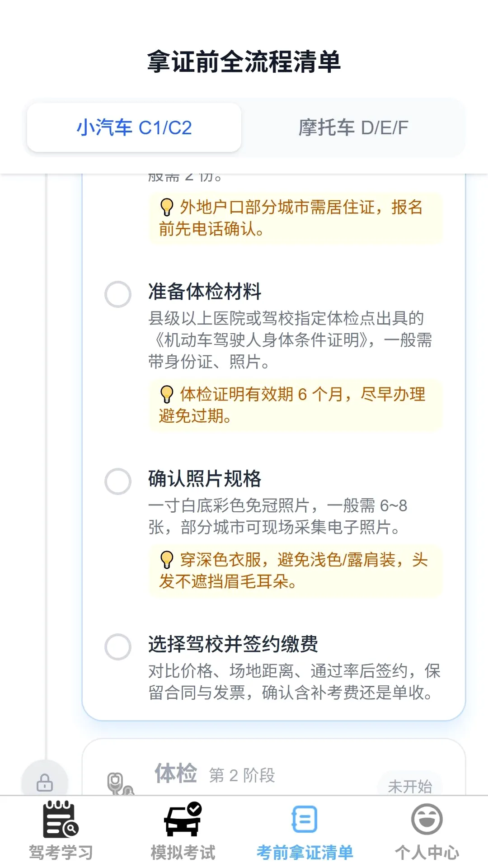Mark 确认照片规格 as done
The image size is (488, 868).
tap(118, 481)
